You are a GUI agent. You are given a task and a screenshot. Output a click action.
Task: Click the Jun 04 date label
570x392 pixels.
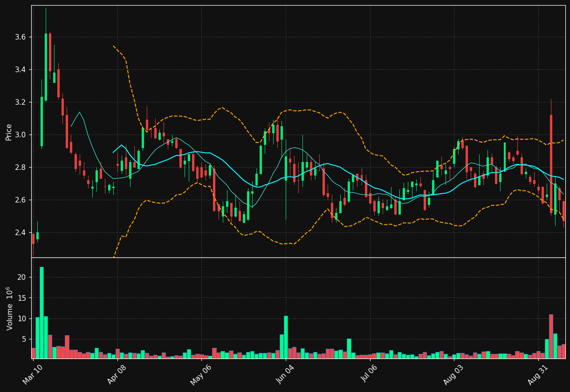pyautogui.click(x=286, y=374)
